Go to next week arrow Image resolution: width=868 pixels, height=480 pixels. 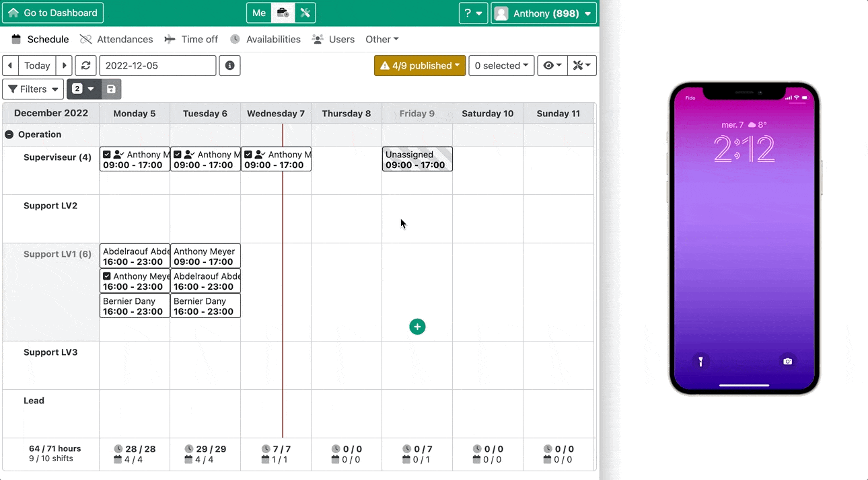click(x=64, y=65)
